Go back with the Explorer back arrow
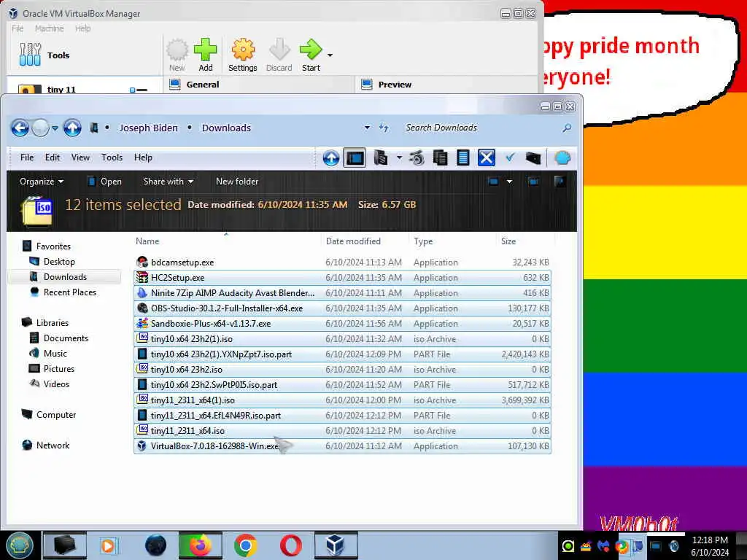747x560 pixels. pyautogui.click(x=20, y=128)
